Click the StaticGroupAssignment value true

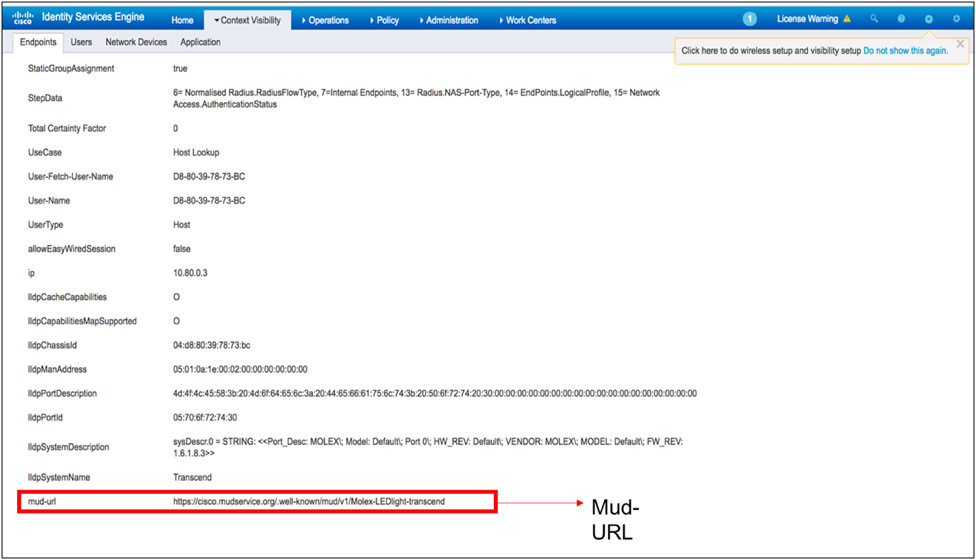tap(180, 68)
